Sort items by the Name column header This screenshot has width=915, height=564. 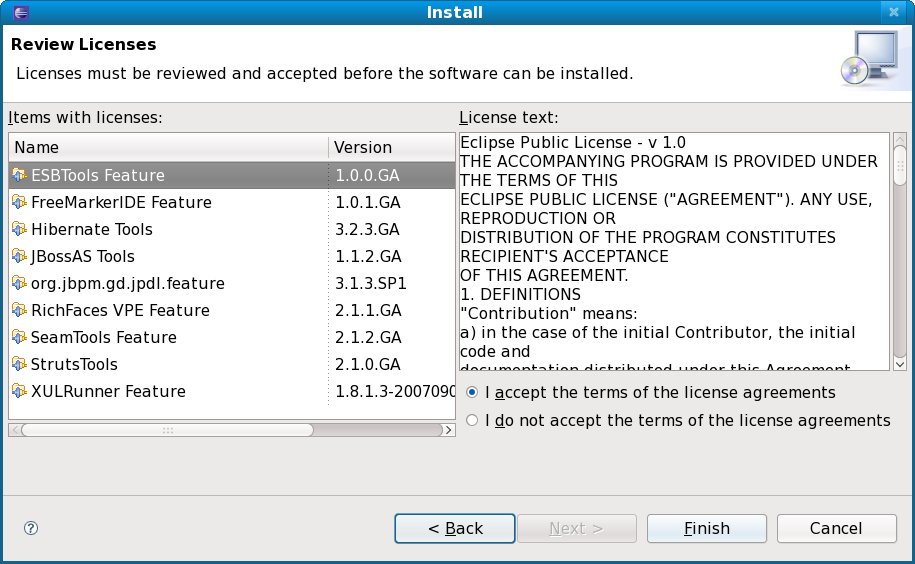pos(168,147)
